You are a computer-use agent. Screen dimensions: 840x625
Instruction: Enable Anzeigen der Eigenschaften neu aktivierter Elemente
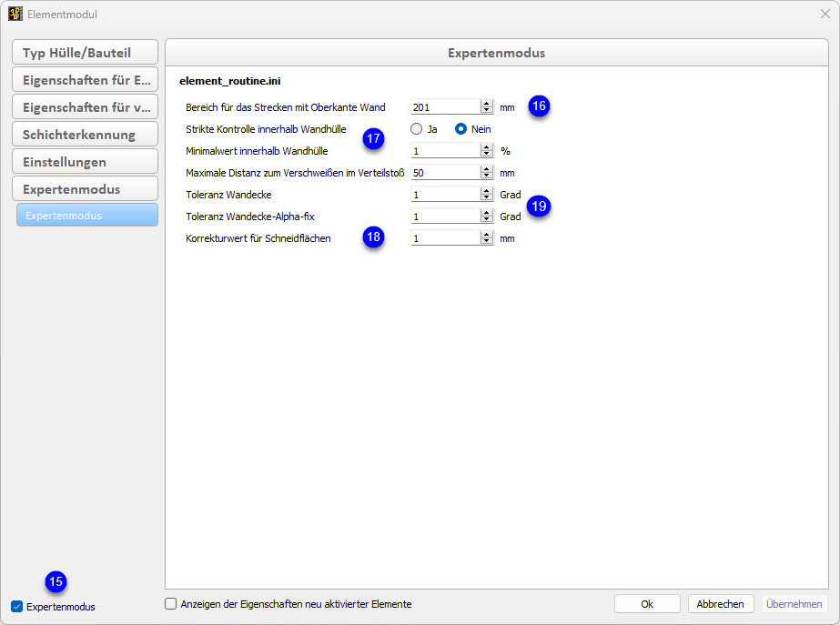pos(171,603)
